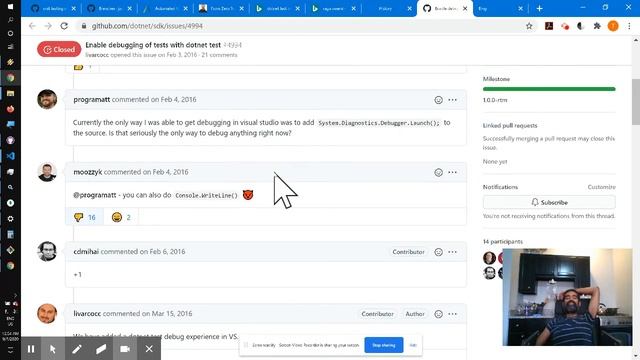Close the recording toolbar
640x360 pixels.
[149, 349]
